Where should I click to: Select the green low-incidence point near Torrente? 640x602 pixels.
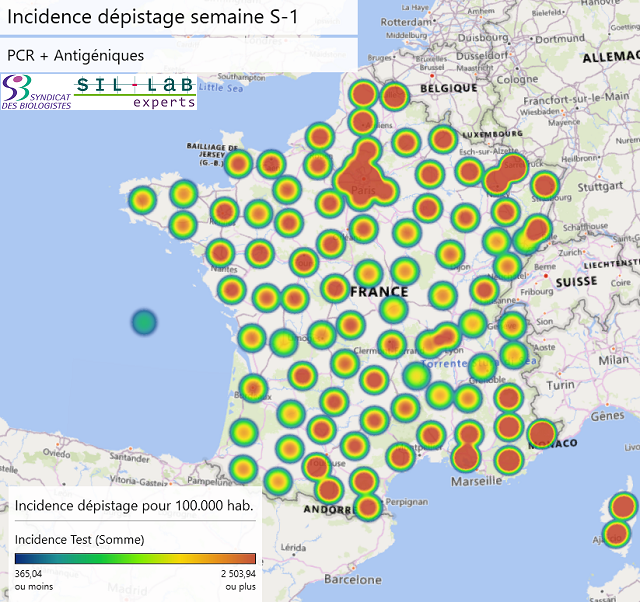pyautogui.click(x=417, y=376)
